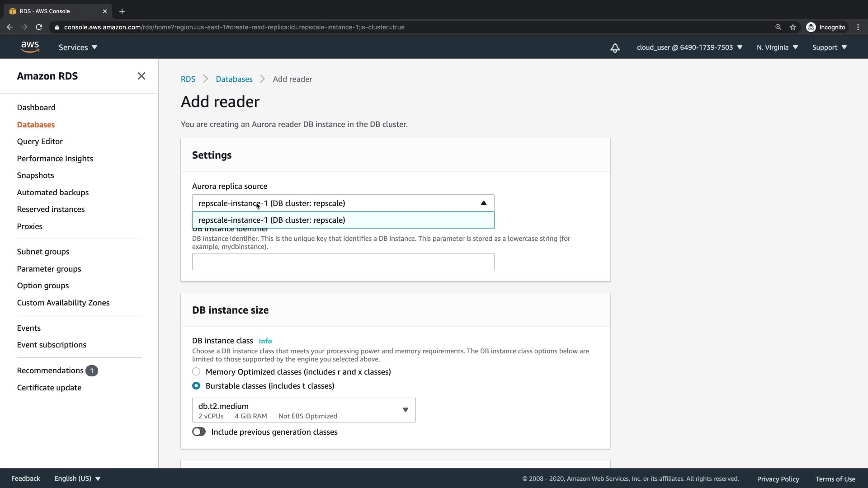Open the Support menu
Screen dimensions: 868x488
click(829, 47)
